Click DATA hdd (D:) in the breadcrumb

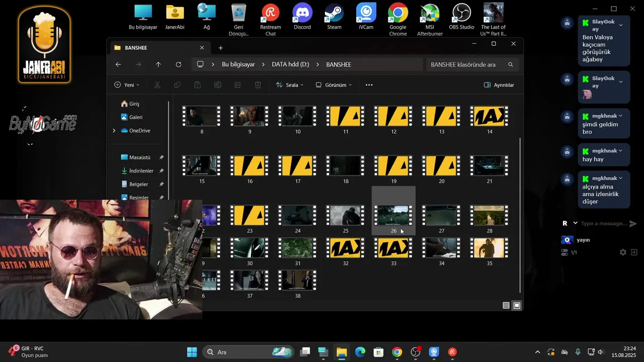tap(290, 64)
